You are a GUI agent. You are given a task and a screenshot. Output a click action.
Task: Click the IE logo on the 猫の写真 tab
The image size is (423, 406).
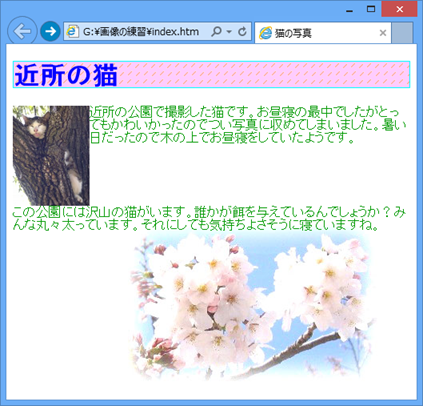[x=266, y=33]
